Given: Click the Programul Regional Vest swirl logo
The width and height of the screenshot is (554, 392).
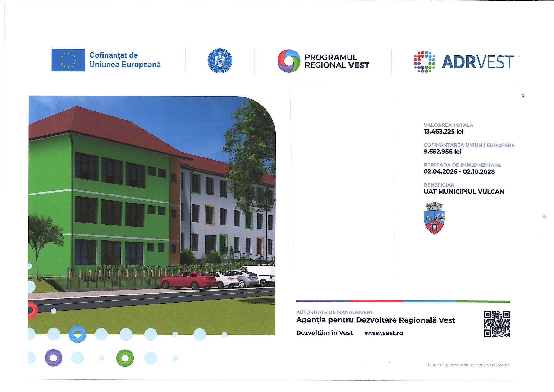Looking at the screenshot, I should click(289, 61).
